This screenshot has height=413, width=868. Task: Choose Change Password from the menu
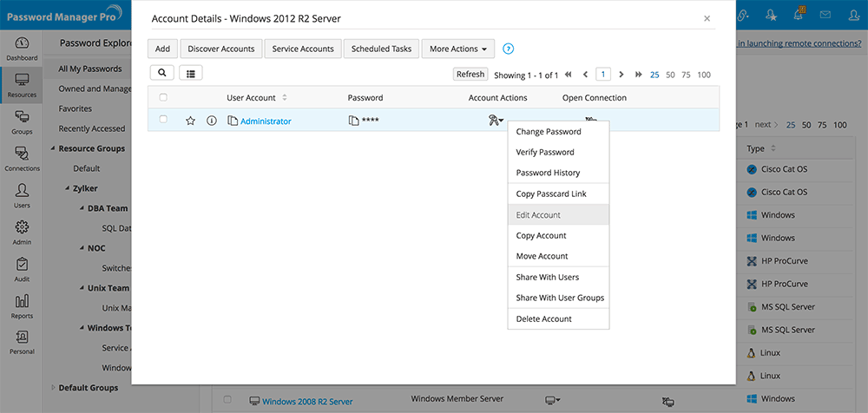pyautogui.click(x=558, y=132)
